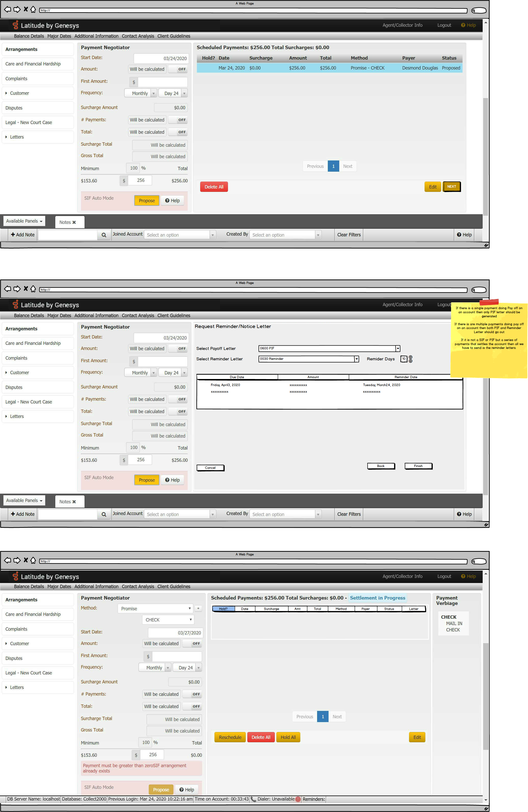528x812 pixels.
Task: Open the Major Dates menu in top window
Action: 59,36
